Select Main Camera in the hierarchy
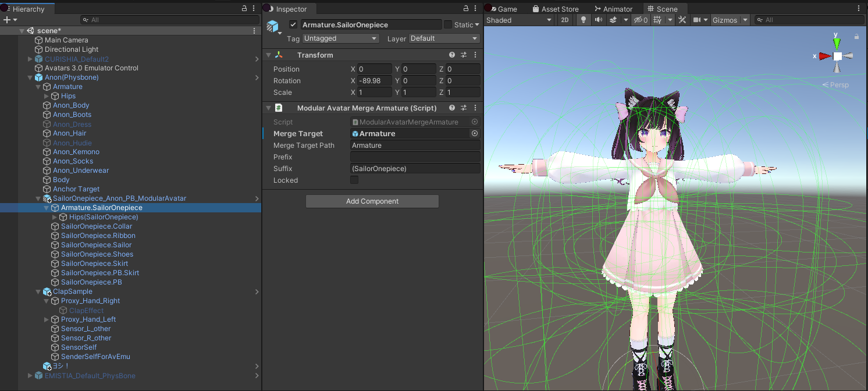 point(66,40)
